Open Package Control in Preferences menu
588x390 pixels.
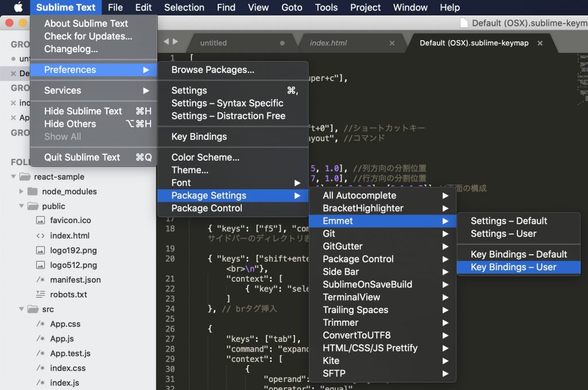pos(233,208)
